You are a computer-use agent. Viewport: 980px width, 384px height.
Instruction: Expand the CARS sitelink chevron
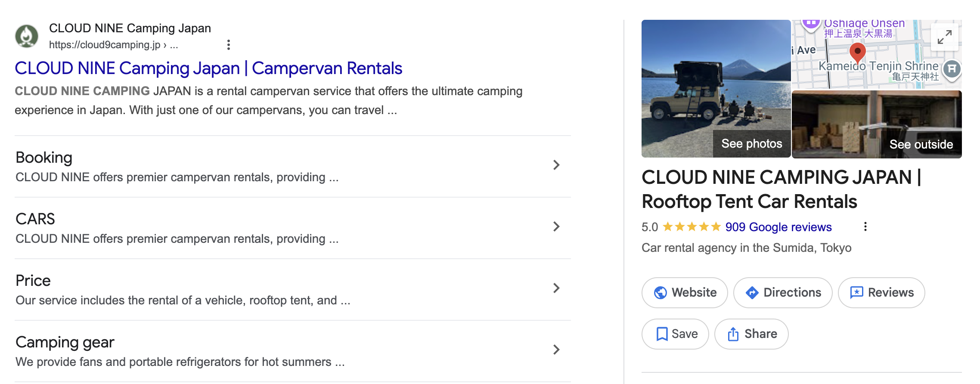556,227
